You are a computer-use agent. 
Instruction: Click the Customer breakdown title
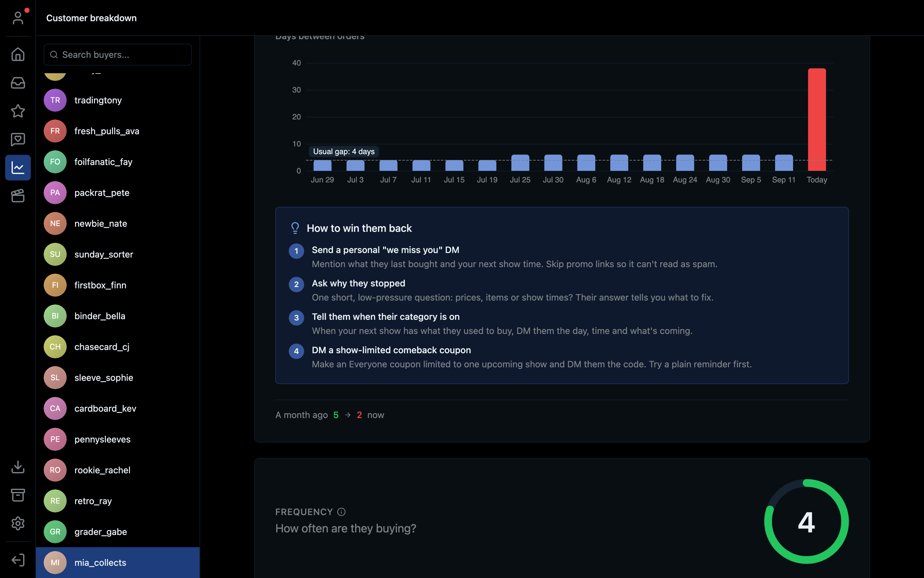[91, 18]
